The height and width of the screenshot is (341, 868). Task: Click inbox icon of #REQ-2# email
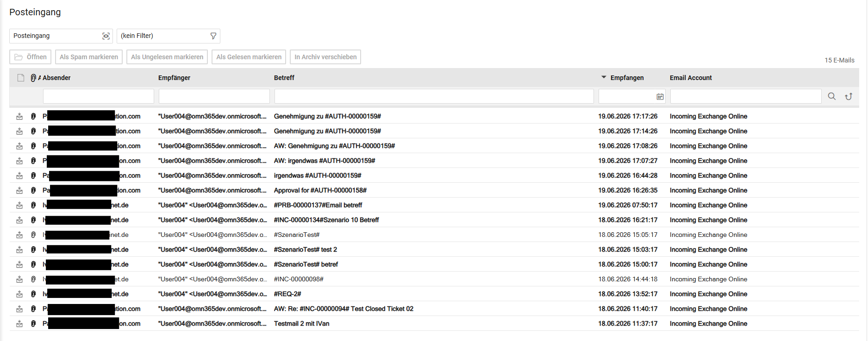[x=19, y=294]
